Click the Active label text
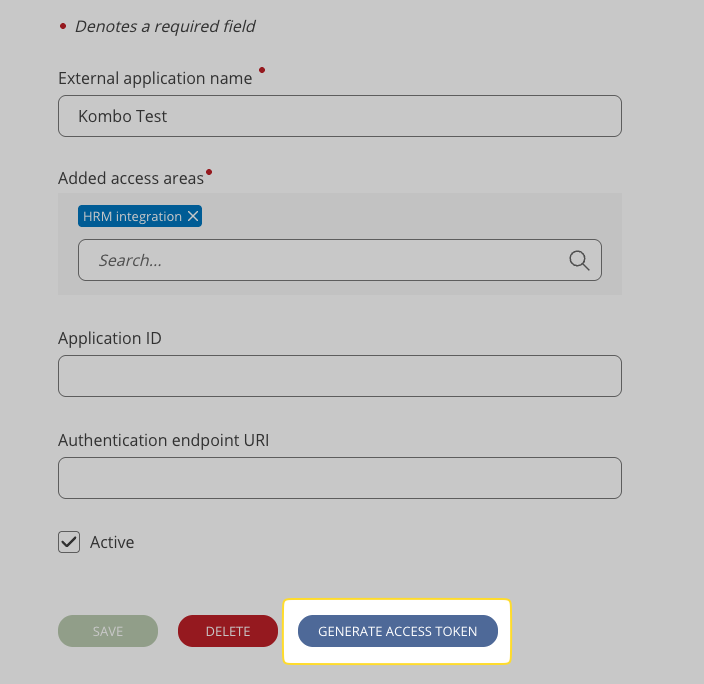 tap(112, 542)
